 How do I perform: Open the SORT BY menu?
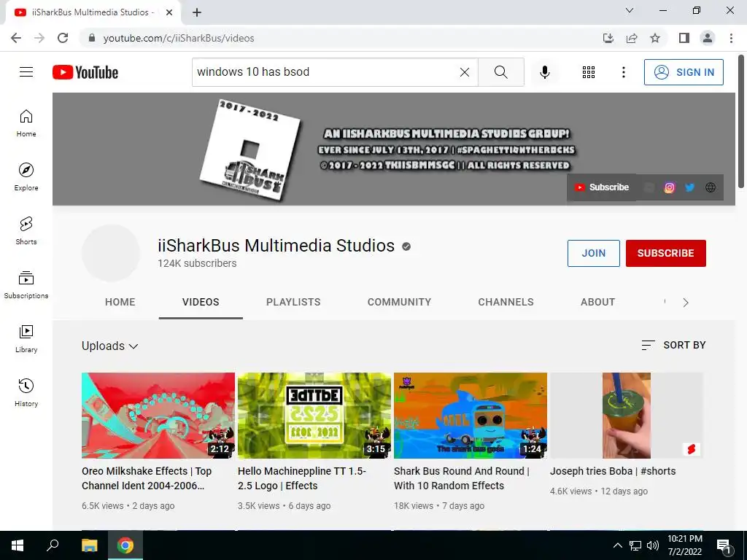pos(673,345)
